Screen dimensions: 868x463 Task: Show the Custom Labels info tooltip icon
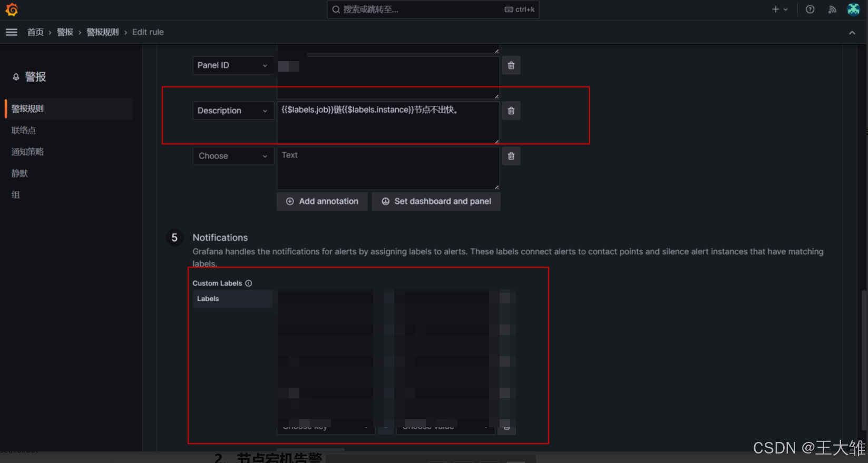(x=249, y=283)
